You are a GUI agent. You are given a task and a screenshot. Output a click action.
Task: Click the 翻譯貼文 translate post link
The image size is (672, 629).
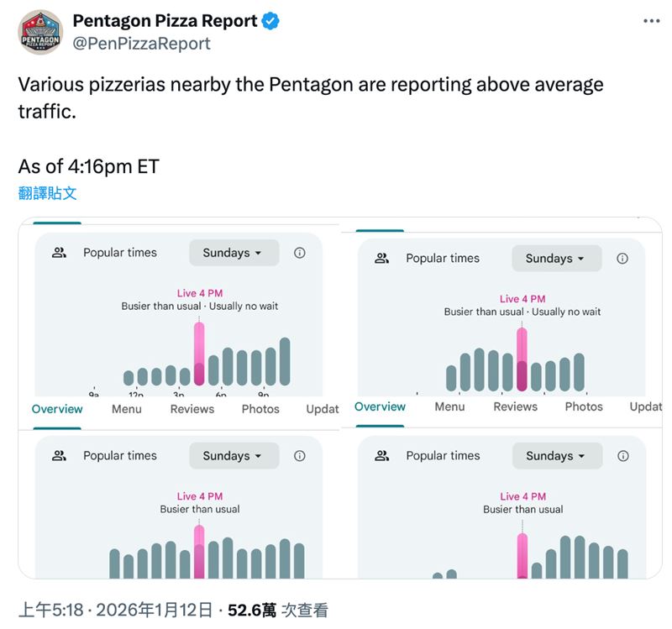tap(48, 193)
